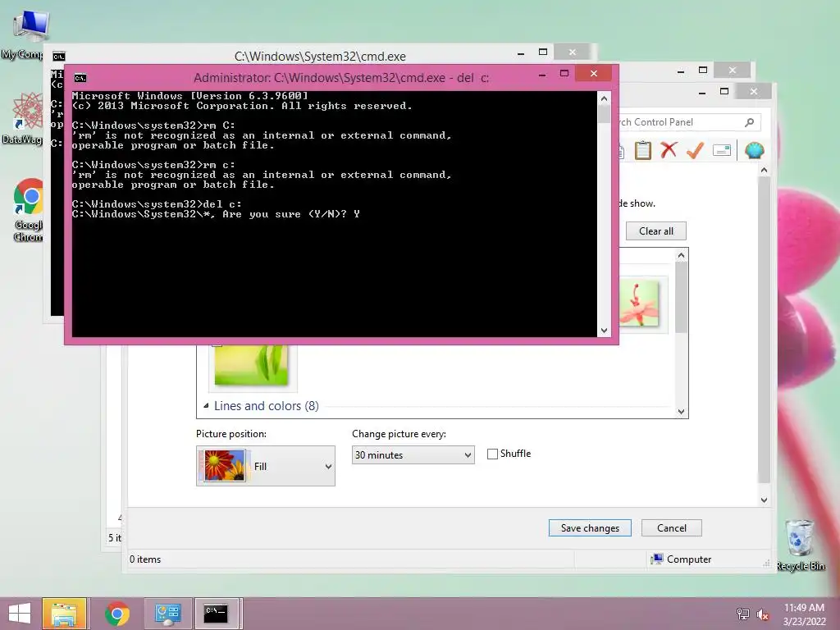The image size is (840, 630).
Task: Open the 30 minutes interval dropdown
Action: (413, 454)
